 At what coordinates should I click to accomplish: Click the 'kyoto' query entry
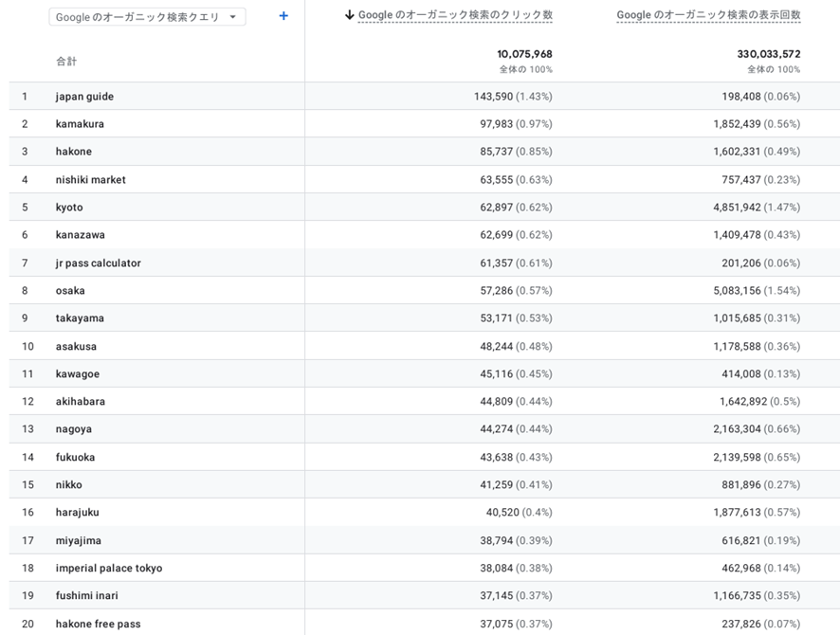click(x=69, y=208)
